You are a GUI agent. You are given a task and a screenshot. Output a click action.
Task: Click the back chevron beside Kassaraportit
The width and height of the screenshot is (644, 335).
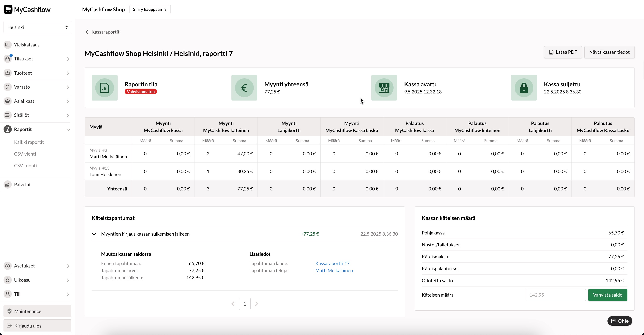tap(87, 32)
